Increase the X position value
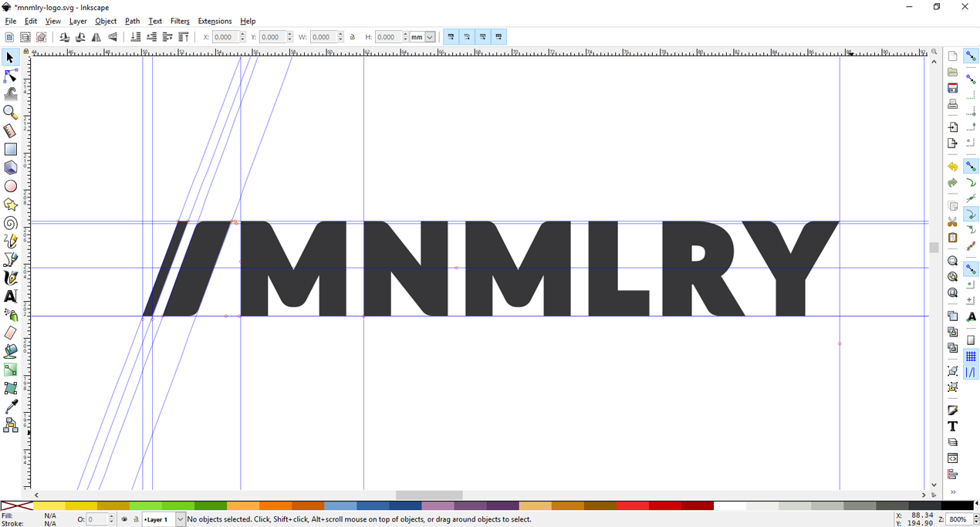This screenshot has height=527, width=980. (x=243, y=34)
